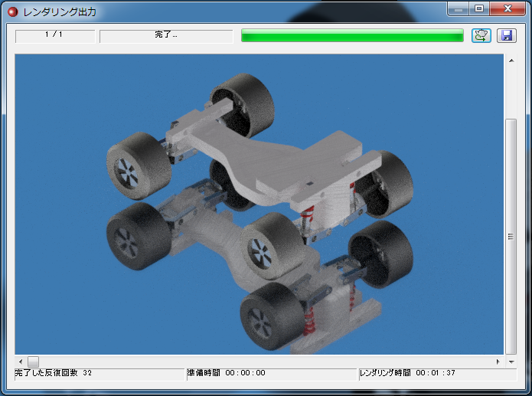Maximize the rendering output window
This screenshot has height=396, width=532.
pyautogui.click(x=479, y=9)
